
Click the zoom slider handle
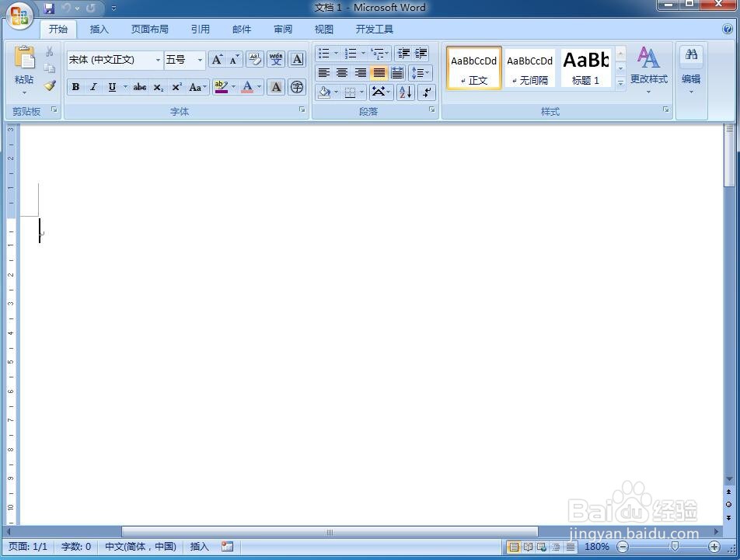[x=675, y=546]
